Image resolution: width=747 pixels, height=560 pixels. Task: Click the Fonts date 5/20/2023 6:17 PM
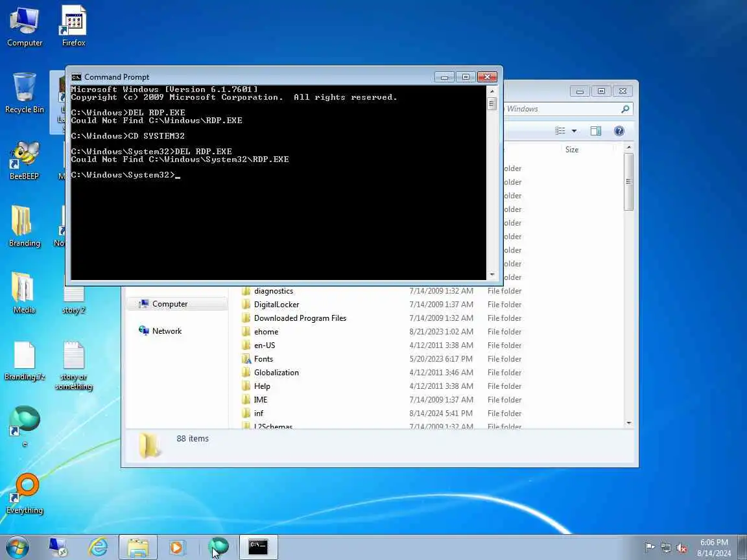[441, 359]
